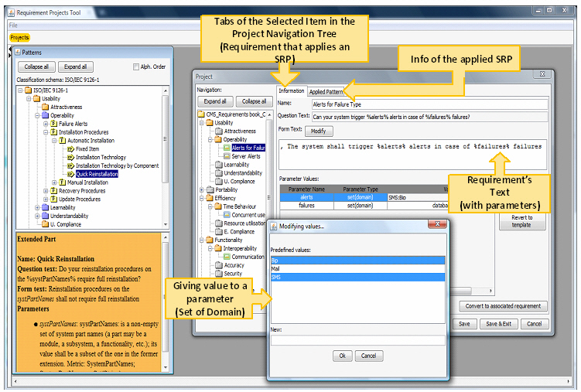Click Ok in Modifying values dialog

click(x=341, y=356)
